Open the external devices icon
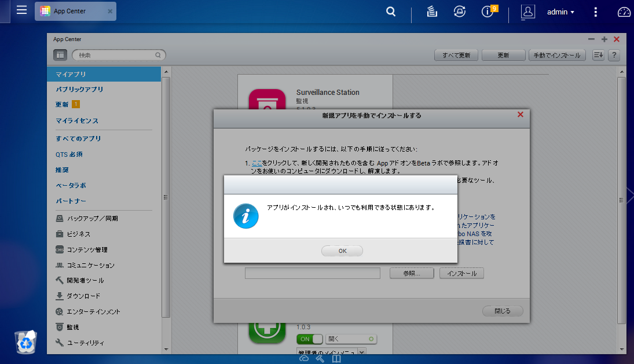The height and width of the screenshot is (364, 634). tap(460, 12)
